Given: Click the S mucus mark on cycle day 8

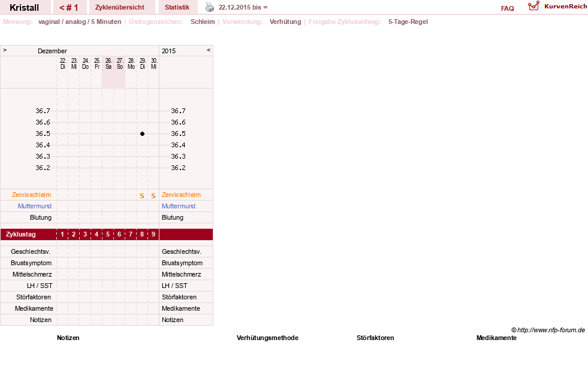Looking at the screenshot, I should pyautogui.click(x=141, y=196).
